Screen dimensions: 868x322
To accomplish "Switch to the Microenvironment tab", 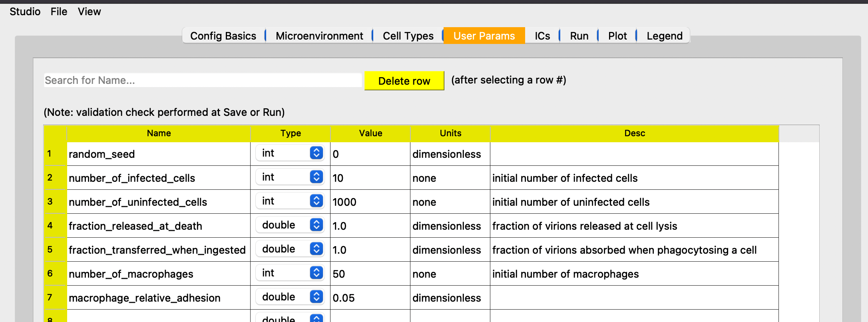I will click(319, 36).
